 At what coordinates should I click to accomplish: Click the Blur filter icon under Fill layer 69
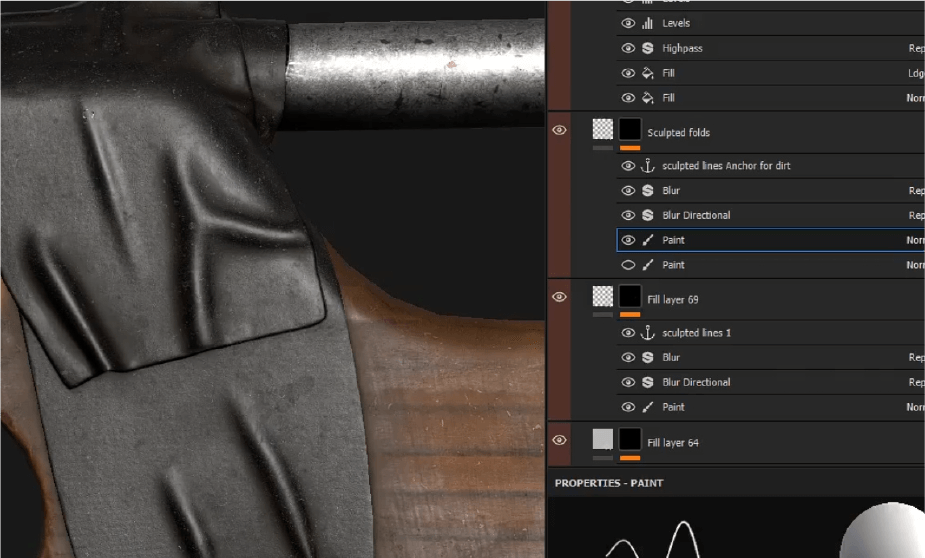[648, 357]
